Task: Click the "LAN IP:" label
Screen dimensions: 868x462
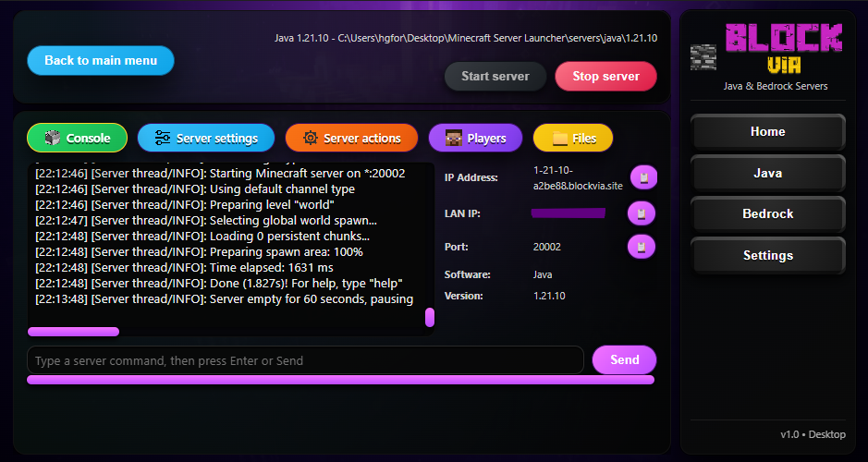Action: click(x=462, y=213)
